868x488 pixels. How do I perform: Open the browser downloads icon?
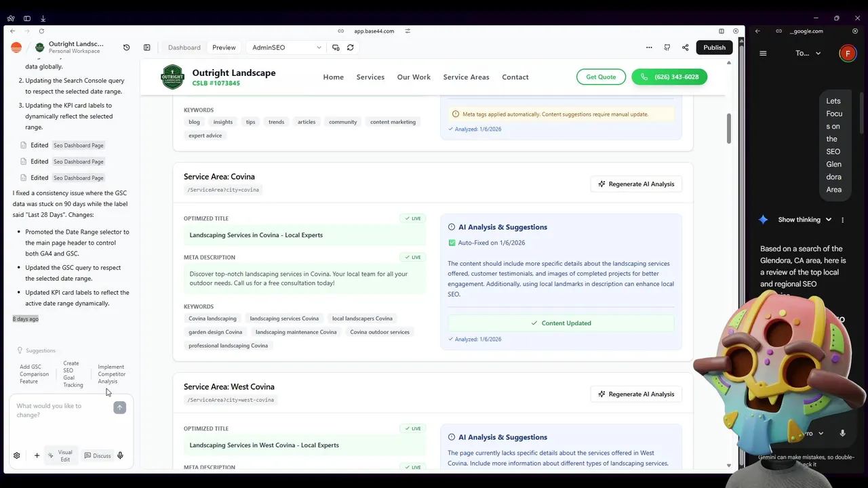coord(43,18)
